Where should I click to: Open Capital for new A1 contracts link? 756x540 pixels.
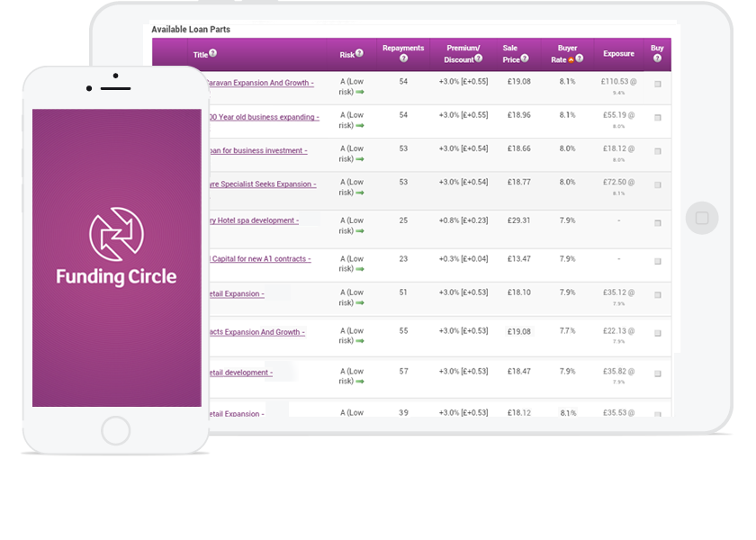pyautogui.click(x=260, y=259)
